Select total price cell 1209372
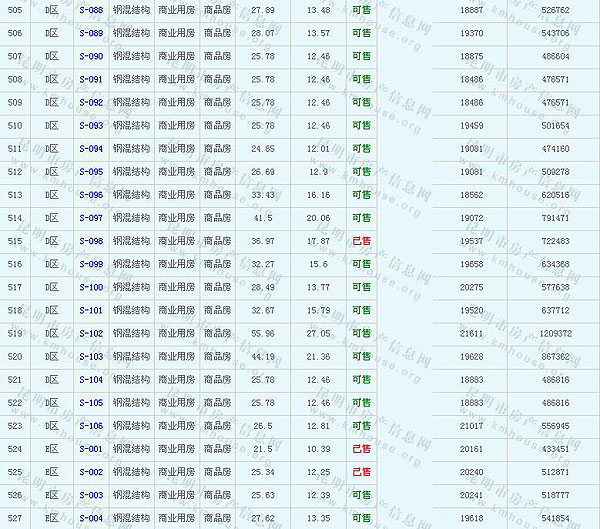Image resolution: width=600 pixels, height=529 pixels. [556, 333]
